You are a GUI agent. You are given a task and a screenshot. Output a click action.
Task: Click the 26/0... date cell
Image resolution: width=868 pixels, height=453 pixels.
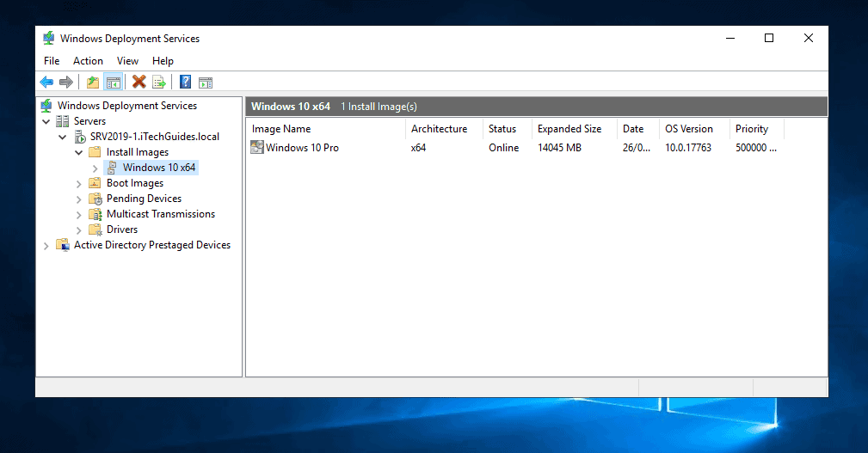[x=637, y=148]
